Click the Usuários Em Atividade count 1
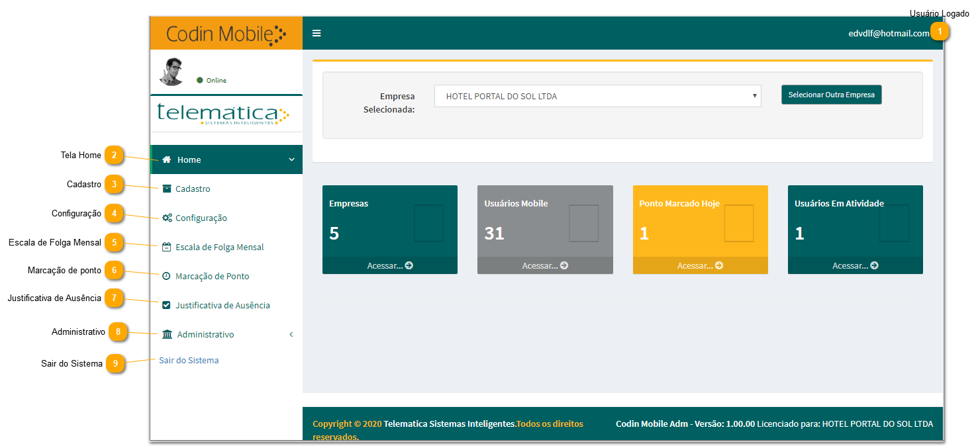Image resolution: width=980 pixels, height=448 pixels. (799, 234)
